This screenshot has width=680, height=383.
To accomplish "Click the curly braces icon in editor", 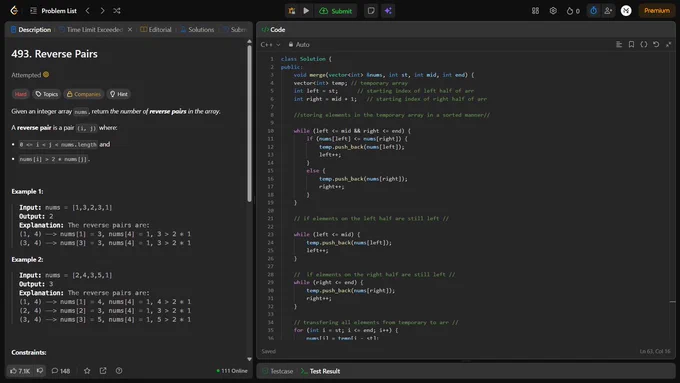I will click(644, 44).
